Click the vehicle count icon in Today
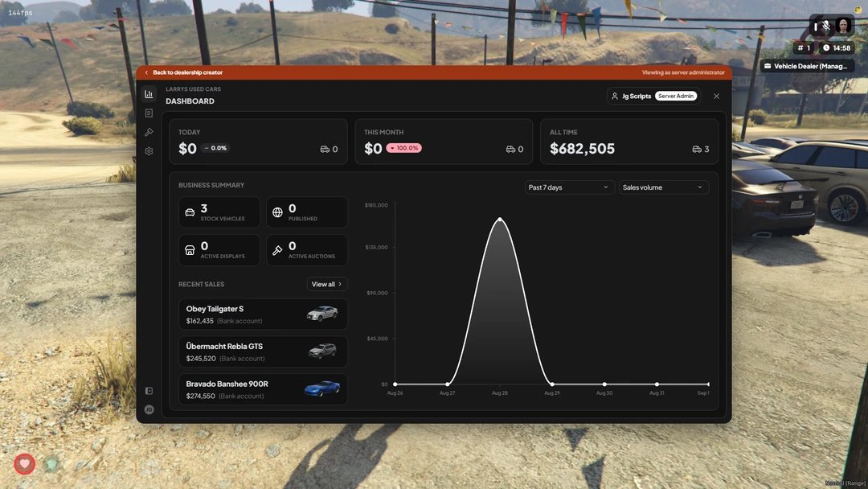 (x=325, y=149)
